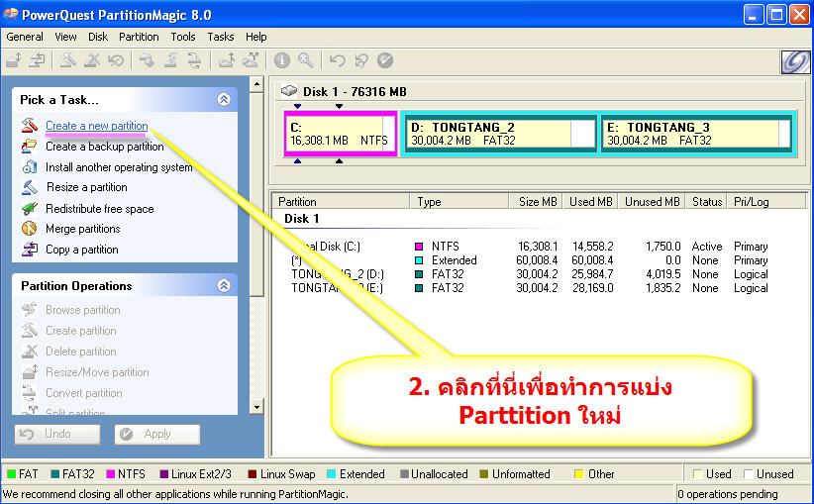Viewport: 814px width, 504px height.
Task: Click the magnifier Check for Errors icon
Action: click(306, 60)
